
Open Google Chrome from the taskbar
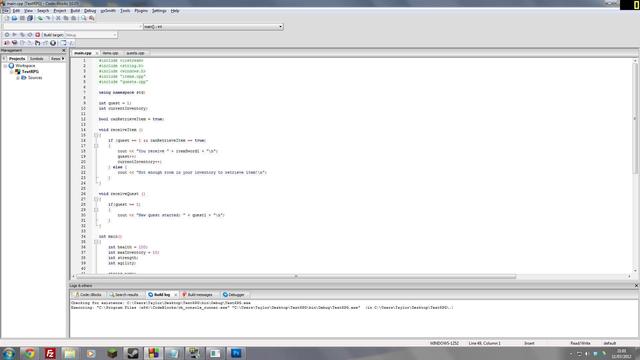coord(29,353)
